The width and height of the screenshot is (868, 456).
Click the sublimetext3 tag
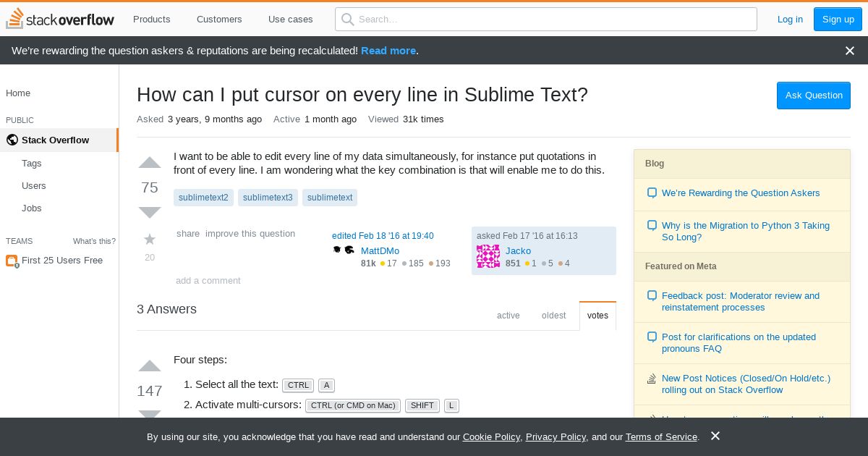[x=268, y=198]
